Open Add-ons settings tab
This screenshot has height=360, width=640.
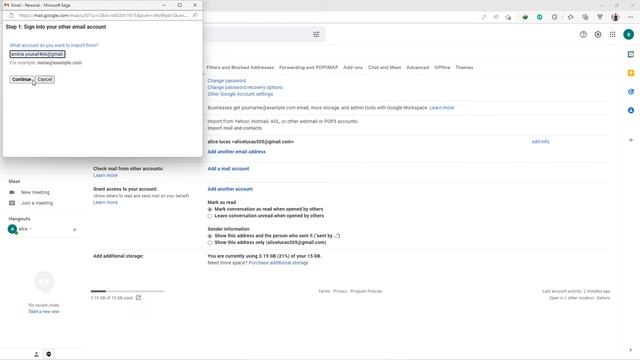(x=353, y=67)
